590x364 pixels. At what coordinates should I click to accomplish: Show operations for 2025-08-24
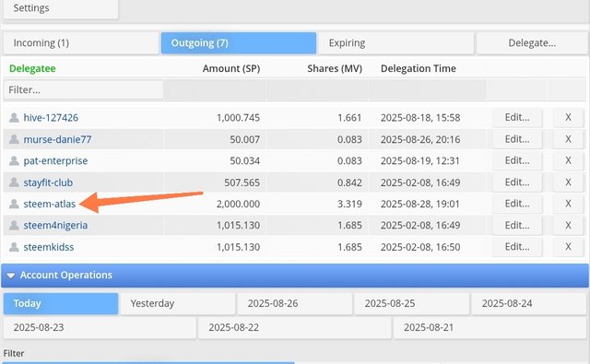coord(528,303)
